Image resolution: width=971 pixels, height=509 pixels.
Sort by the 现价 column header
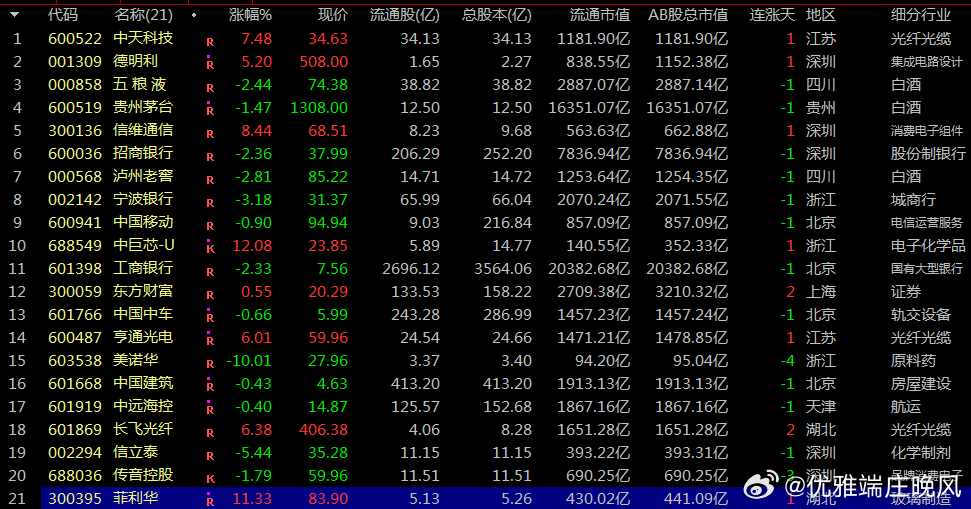click(x=333, y=15)
